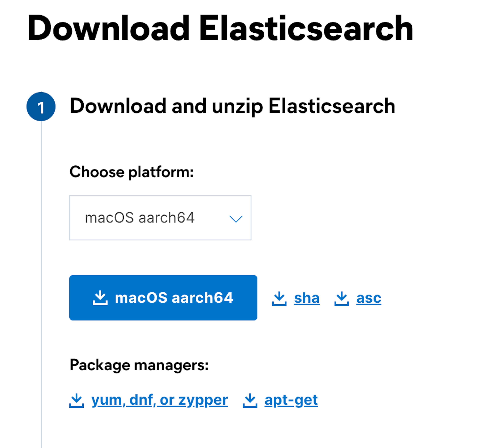Click the blue step 1 number badge
The width and height of the screenshot is (503, 448).
(x=41, y=107)
